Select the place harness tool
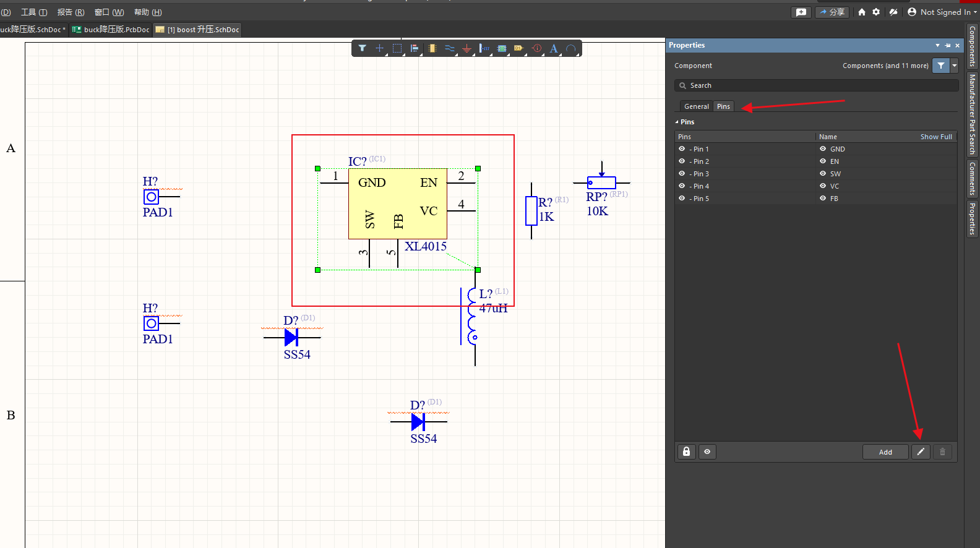 point(484,48)
